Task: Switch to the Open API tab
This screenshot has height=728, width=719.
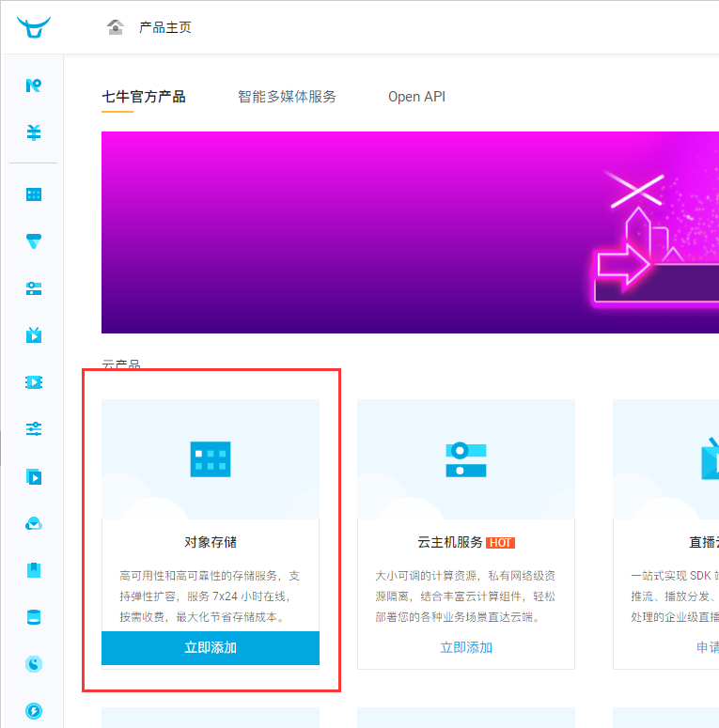Action: click(x=416, y=97)
